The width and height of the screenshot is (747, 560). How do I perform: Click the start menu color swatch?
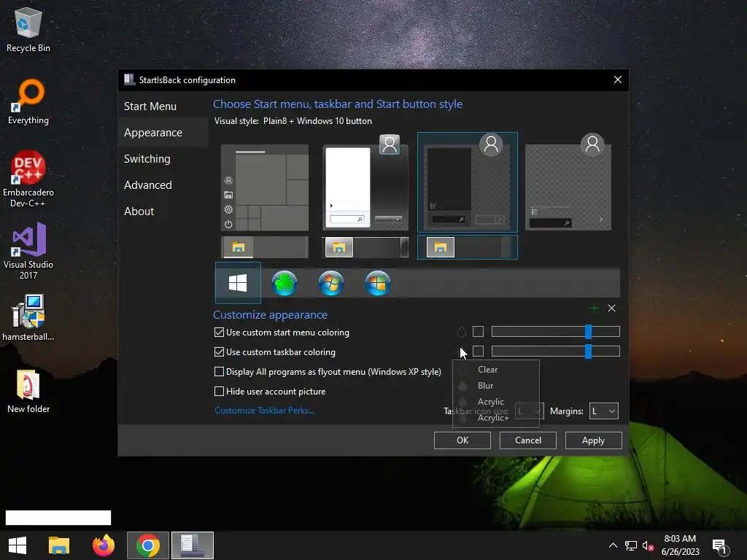point(479,332)
